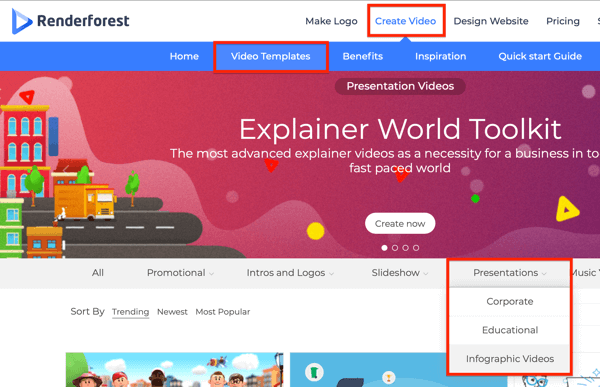Click the Renderforest logo

70,21
